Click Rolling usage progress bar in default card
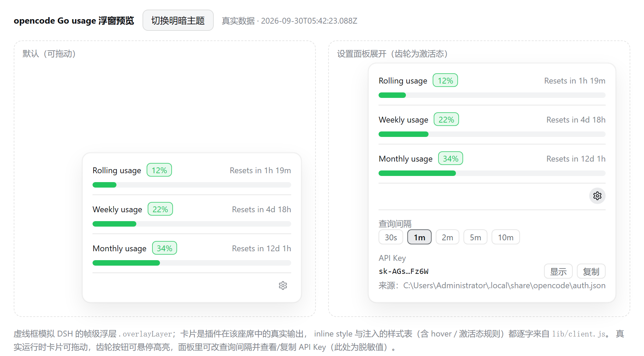 tap(192, 185)
